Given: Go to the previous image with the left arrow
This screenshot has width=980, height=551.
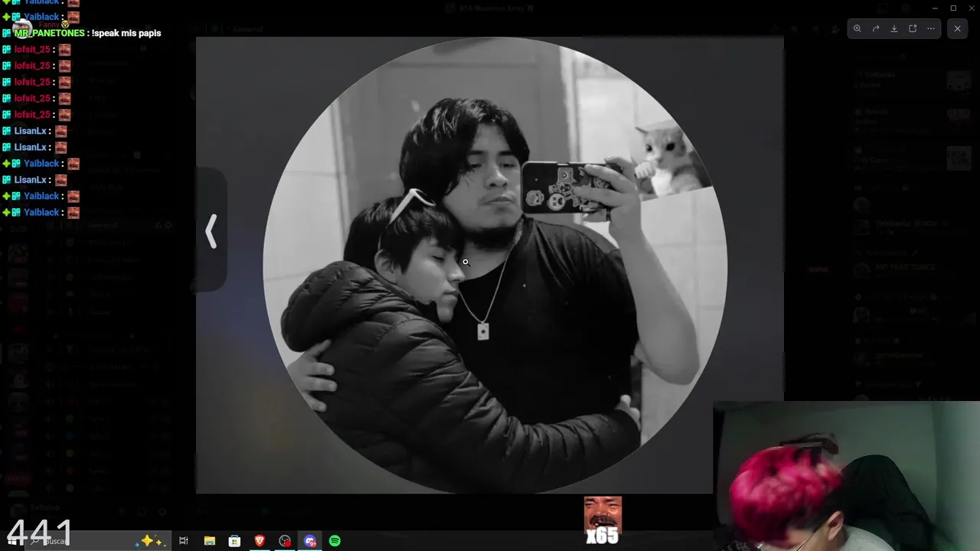Looking at the screenshot, I should point(211,230).
